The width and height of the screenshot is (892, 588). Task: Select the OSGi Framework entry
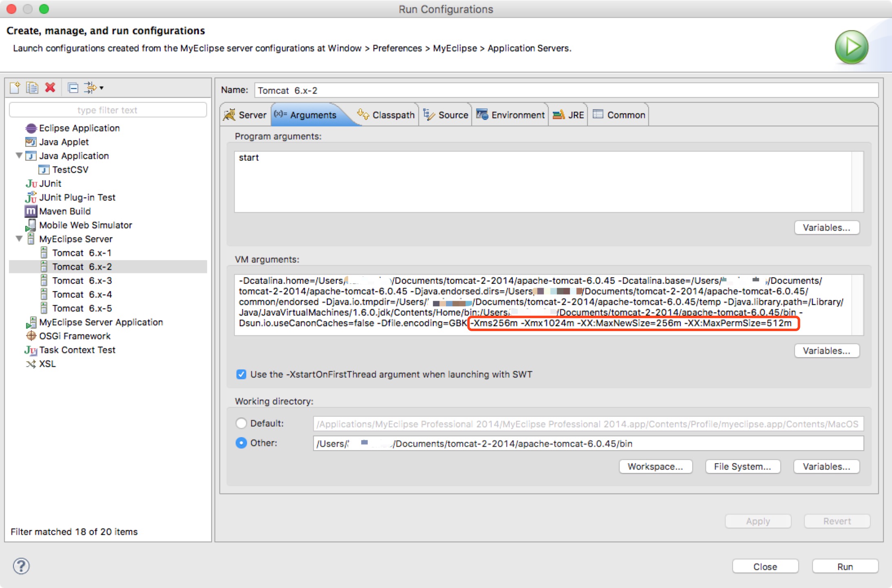click(x=75, y=336)
